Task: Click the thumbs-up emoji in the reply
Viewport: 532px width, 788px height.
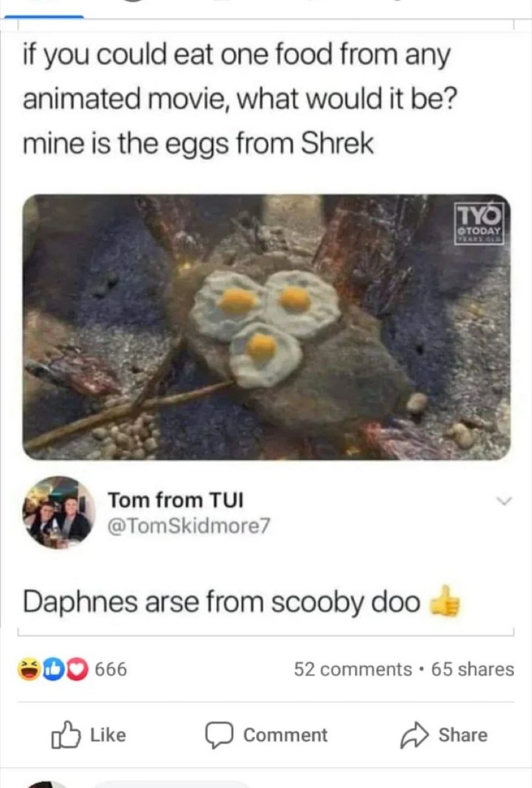Action: [x=445, y=602]
